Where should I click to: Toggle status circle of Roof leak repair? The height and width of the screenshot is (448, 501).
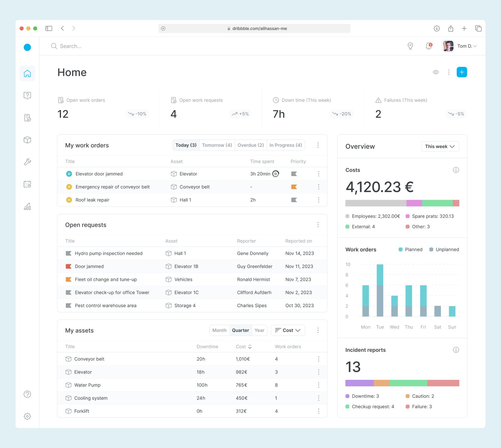[69, 200]
